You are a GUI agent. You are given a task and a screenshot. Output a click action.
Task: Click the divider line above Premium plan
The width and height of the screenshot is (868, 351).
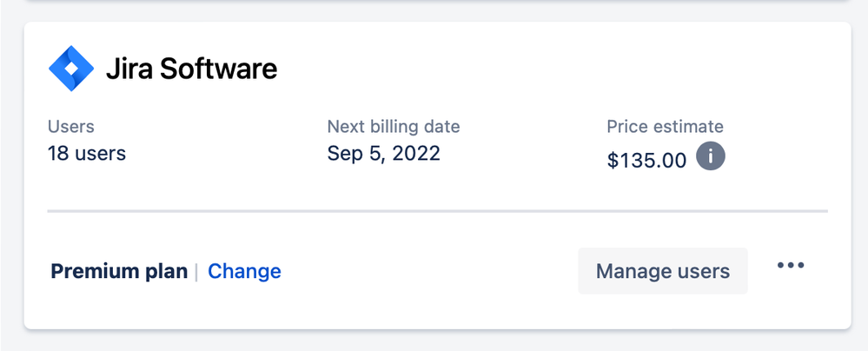coord(437,211)
